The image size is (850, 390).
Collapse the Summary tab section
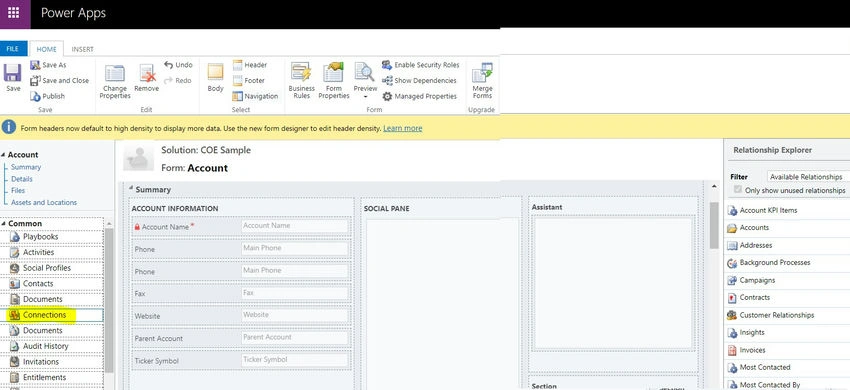point(131,189)
